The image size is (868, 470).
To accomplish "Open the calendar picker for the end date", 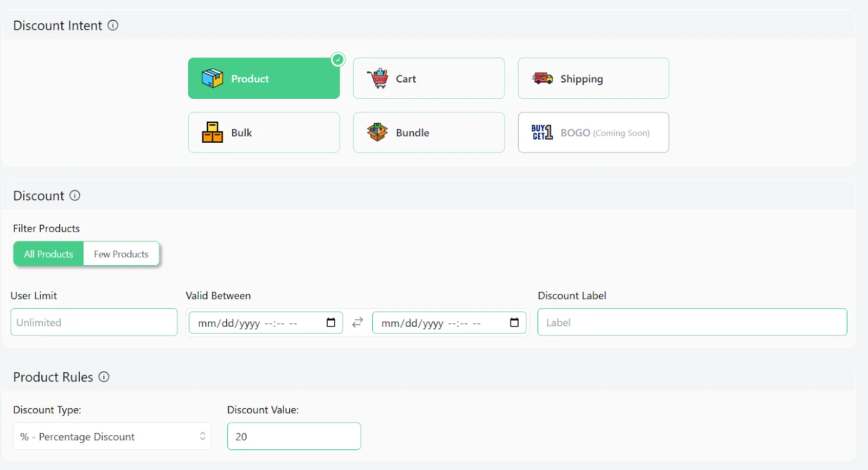I will [x=514, y=322].
